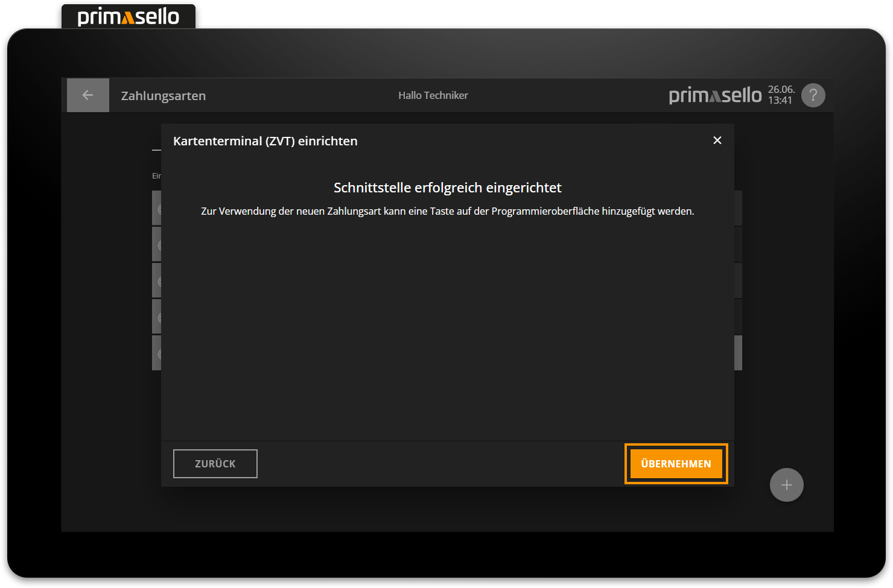Click the dialog title Kartenterminal (ZVT) einrichten
The height and width of the screenshot is (588, 893).
point(265,141)
